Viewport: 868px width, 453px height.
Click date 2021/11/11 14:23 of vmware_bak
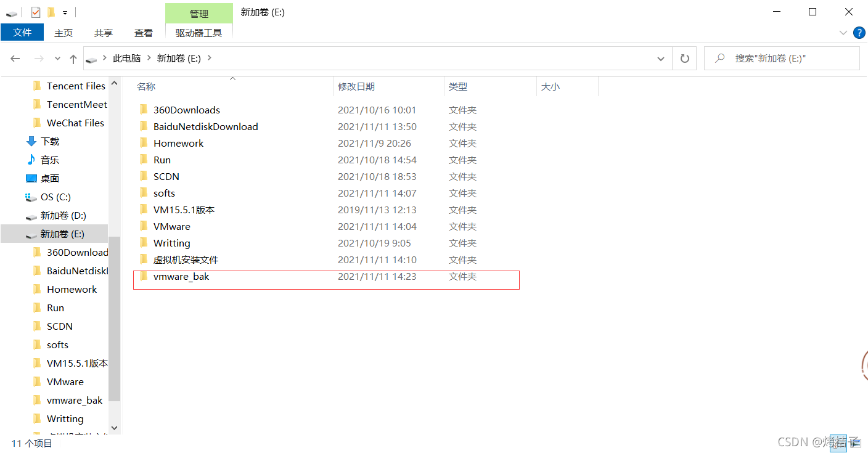coord(377,277)
